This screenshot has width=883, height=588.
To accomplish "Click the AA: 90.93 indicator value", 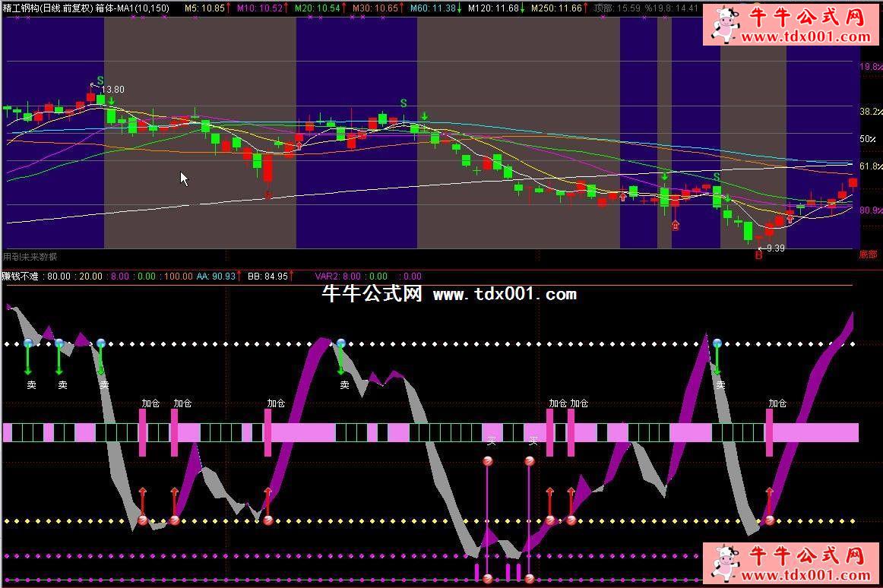I will tap(217, 277).
